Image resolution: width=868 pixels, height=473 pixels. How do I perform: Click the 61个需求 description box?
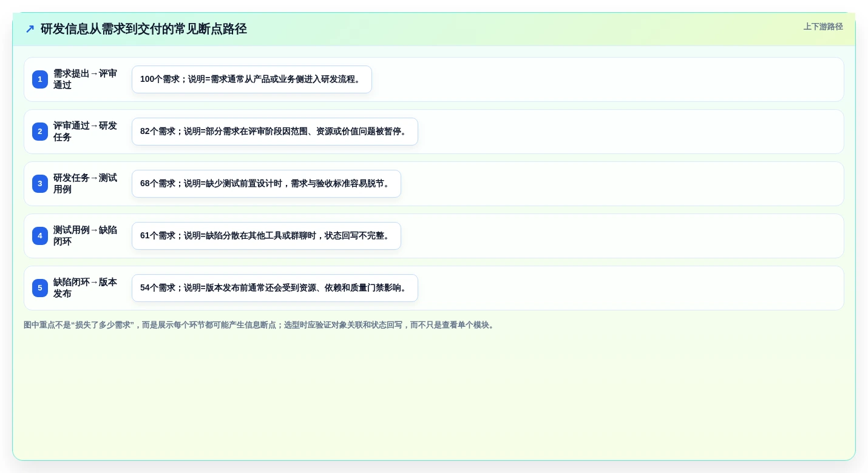tap(266, 236)
